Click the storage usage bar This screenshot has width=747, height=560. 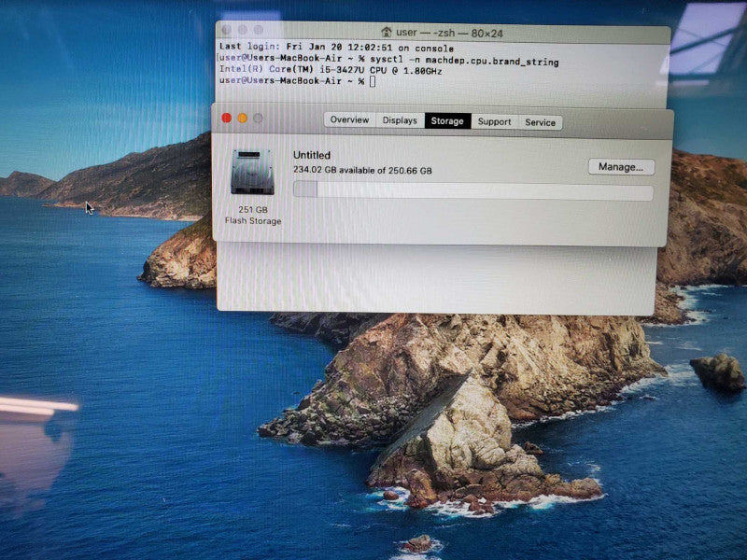point(473,190)
